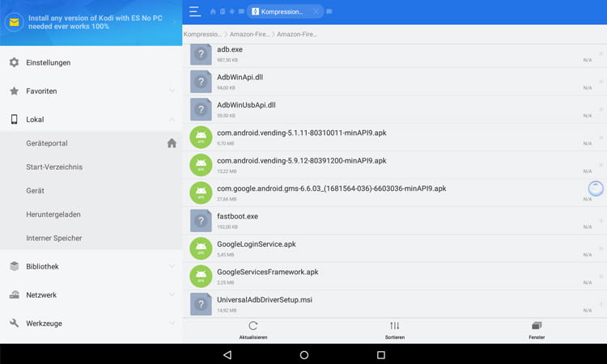
Task: Click the Bibliothek label
Action: coord(43,266)
